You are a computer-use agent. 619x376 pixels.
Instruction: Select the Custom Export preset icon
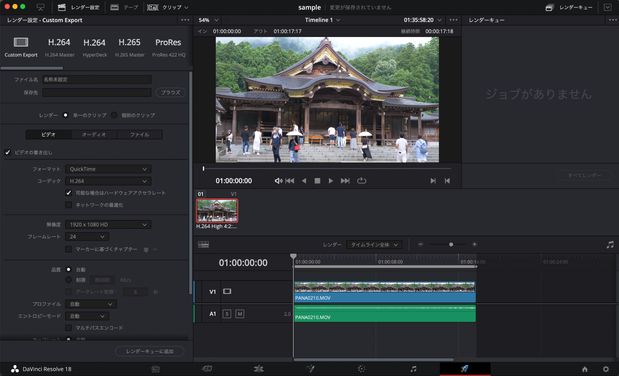(21, 42)
